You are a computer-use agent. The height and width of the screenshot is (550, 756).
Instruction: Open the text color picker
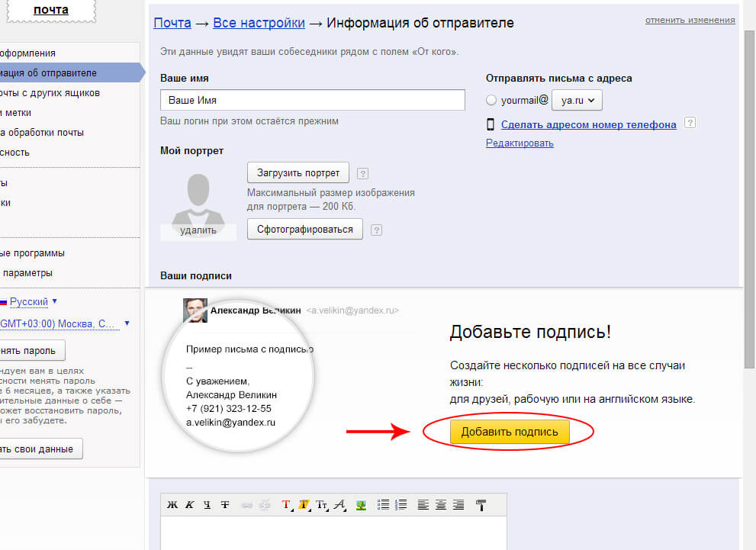285,504
